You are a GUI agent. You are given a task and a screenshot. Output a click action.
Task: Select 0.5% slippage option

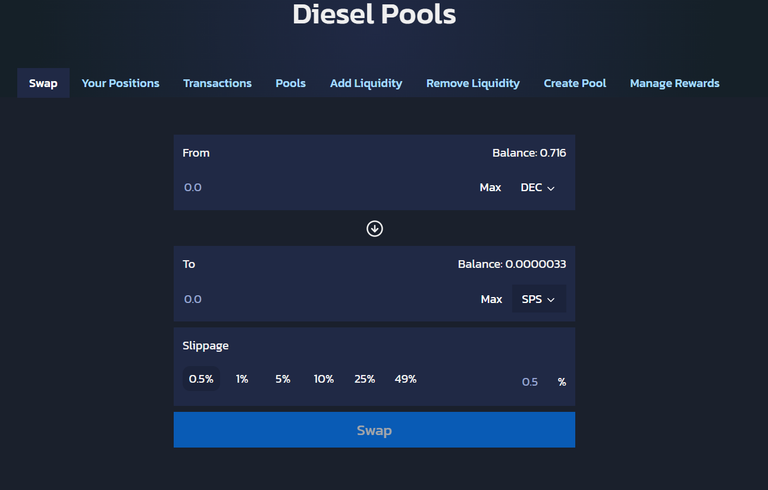[x=201, y=379]
